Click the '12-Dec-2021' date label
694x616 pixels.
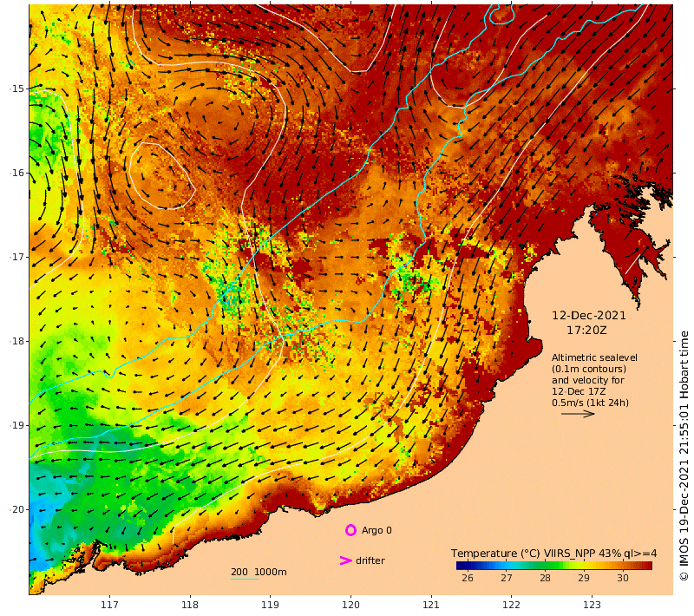(589, 316)
